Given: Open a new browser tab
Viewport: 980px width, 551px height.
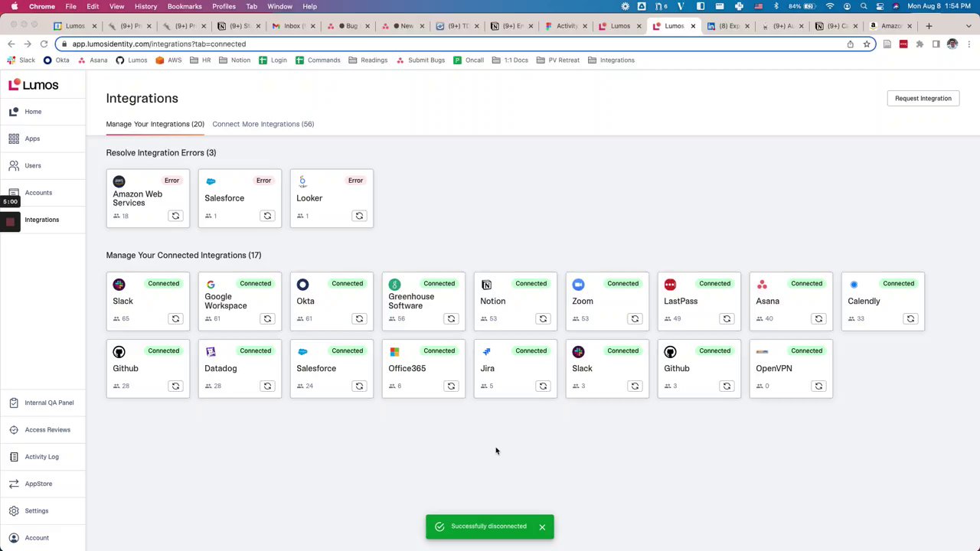Looking at the screenshot, I should coord(929,26).
